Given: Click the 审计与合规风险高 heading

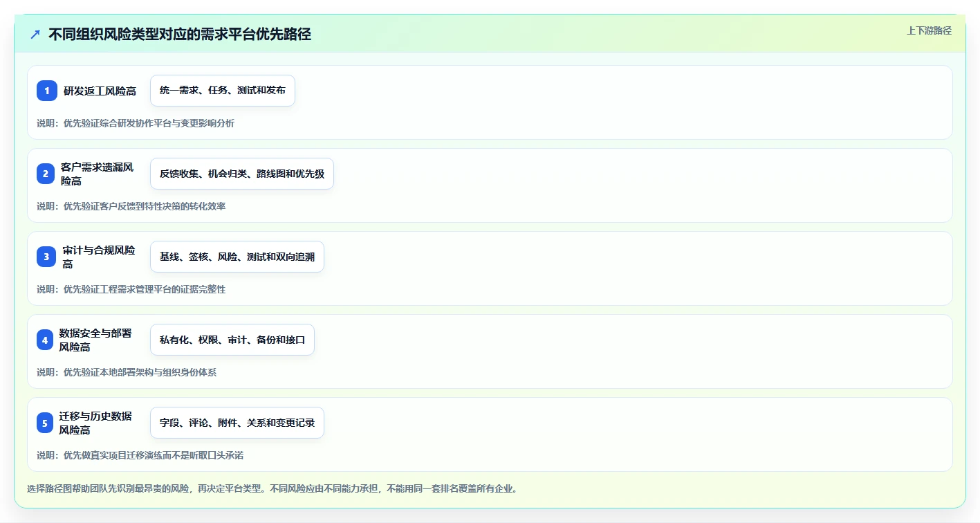Looking at the screenshot, I should click(x=99, y=257).
